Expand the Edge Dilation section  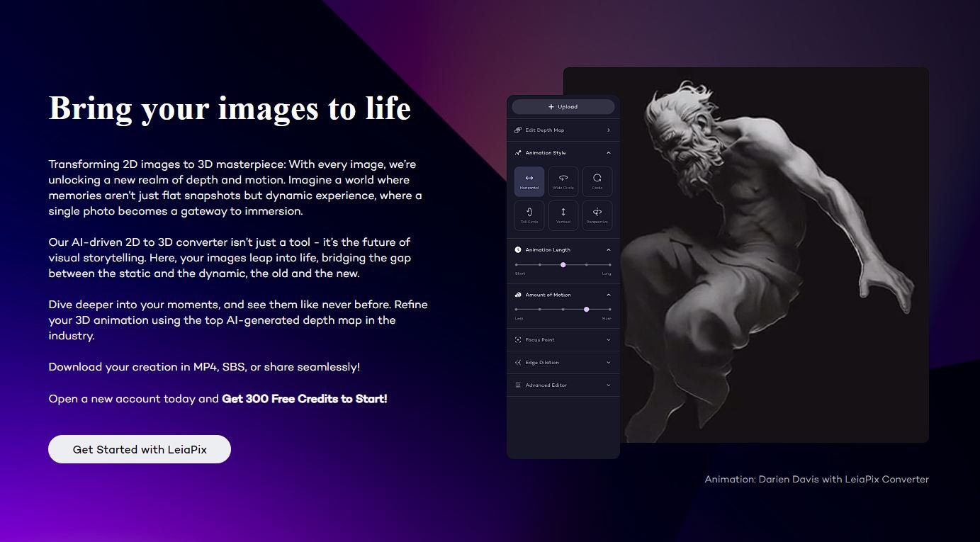[x=609, y=363]
